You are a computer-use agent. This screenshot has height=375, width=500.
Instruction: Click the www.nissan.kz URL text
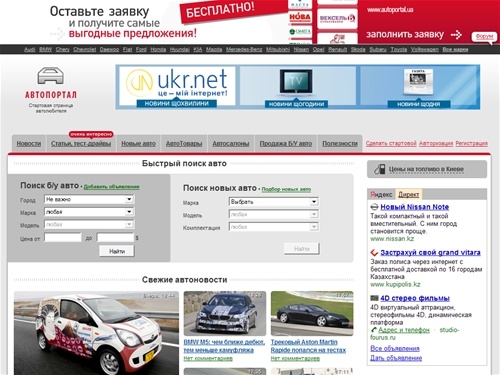(392, 239)
